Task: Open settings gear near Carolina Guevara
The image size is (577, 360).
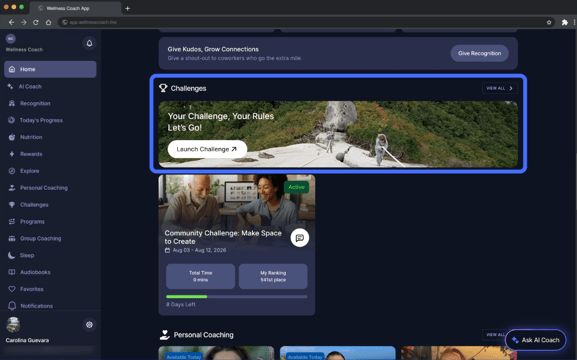Action: [x=89, y=325]
